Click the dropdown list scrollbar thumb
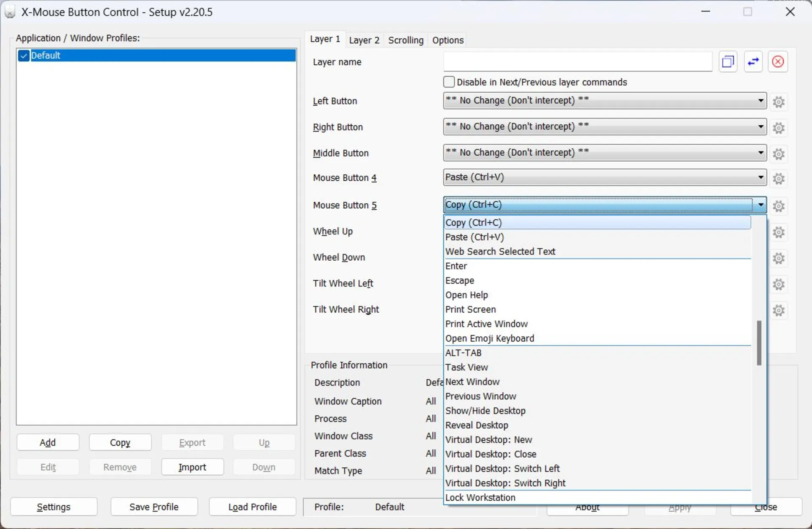 [x=759, y=343]
